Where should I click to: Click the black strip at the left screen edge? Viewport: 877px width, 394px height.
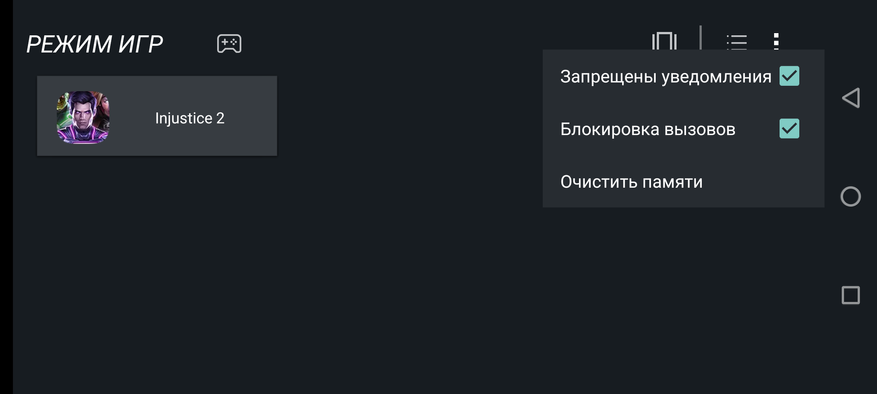click(6, 197)
